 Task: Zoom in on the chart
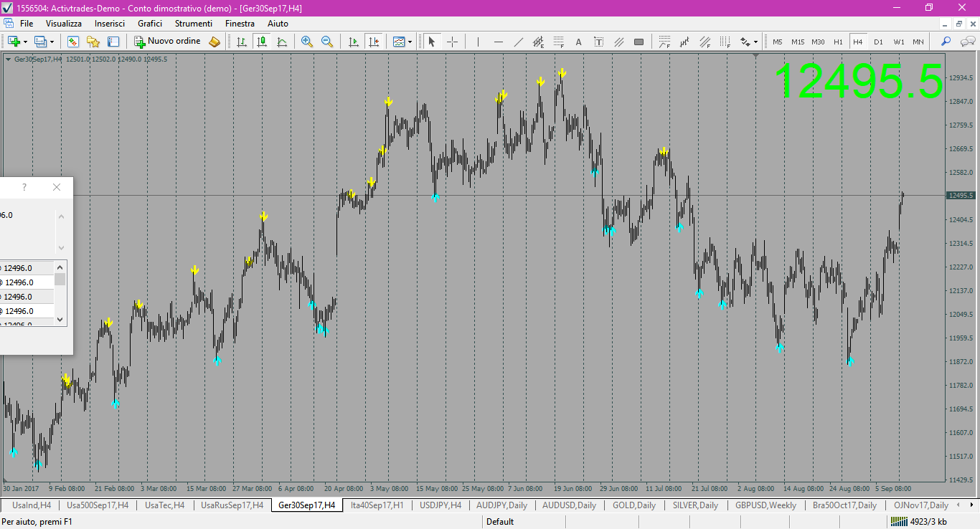(307, 42)
